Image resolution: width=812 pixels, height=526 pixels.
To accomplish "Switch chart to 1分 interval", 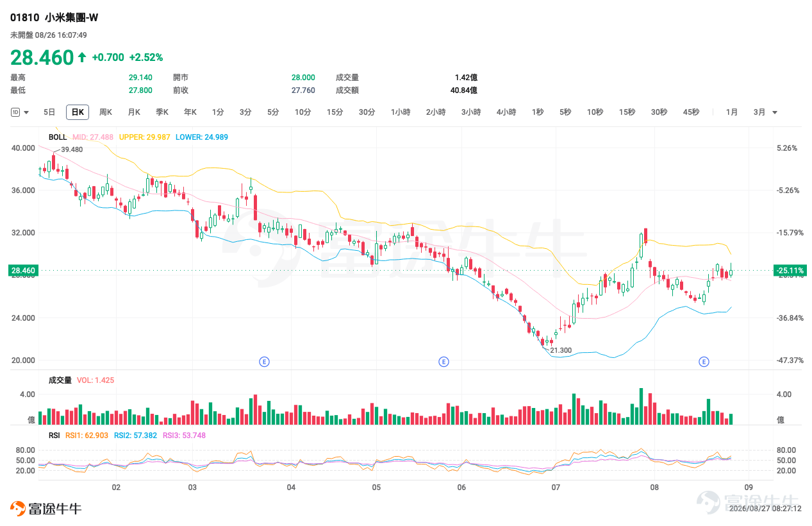I will (x=218, y=112).
